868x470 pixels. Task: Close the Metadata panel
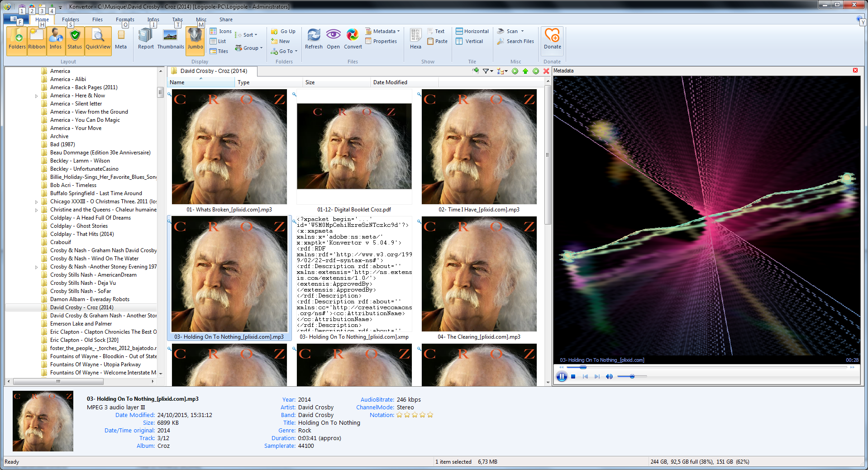(855, 70)
